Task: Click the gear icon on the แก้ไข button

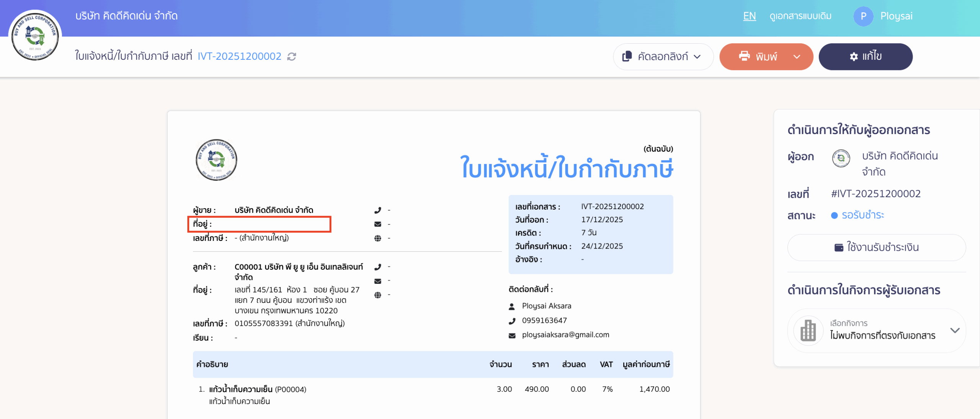Action: pyautogui.click(x=854, y=56)
